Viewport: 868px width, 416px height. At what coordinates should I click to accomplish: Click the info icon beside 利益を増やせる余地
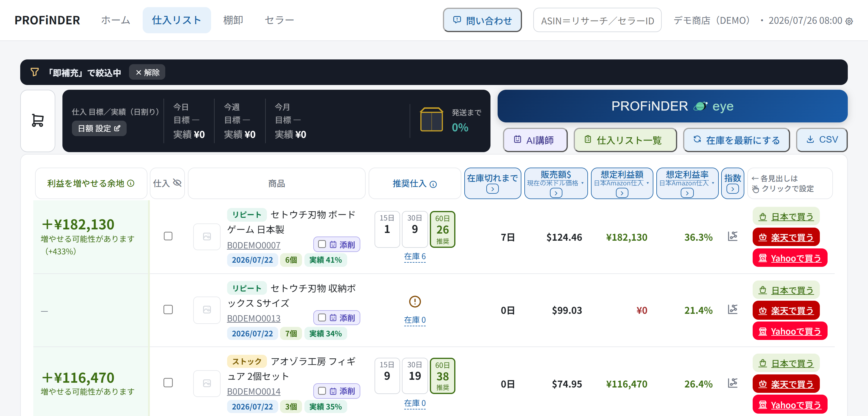131,183
